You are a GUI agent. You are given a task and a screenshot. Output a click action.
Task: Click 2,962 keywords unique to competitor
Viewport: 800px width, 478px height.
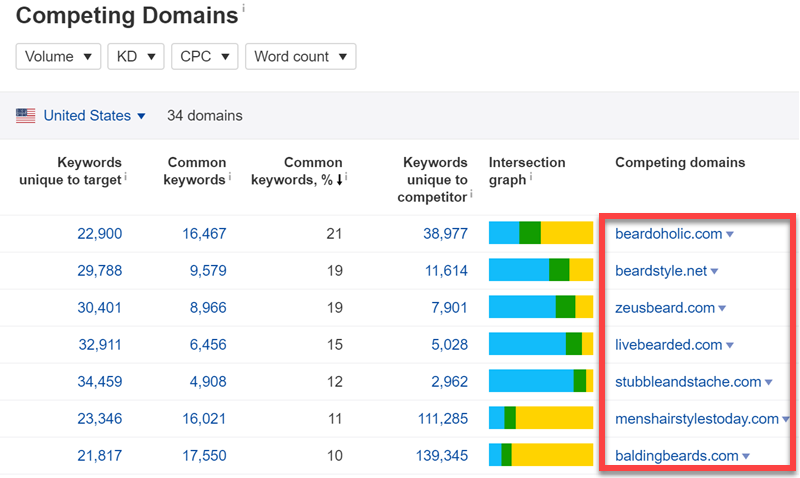pos(449,382)
